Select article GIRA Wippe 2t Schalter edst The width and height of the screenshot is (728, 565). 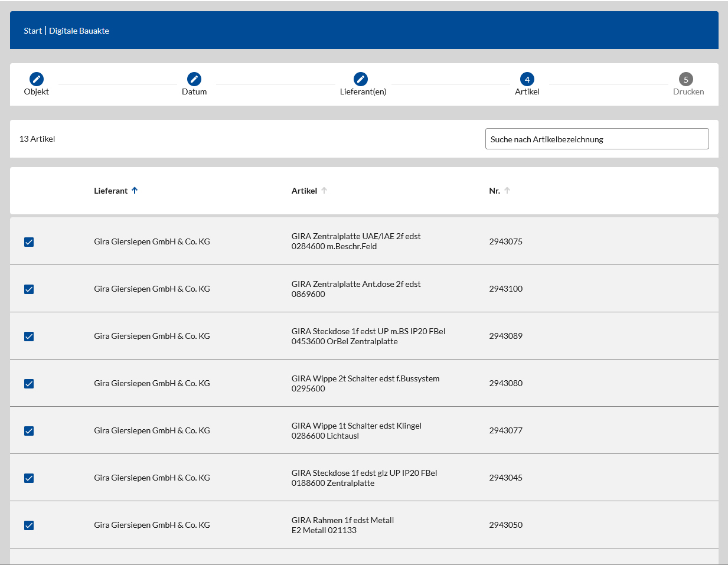click(365, 383)
